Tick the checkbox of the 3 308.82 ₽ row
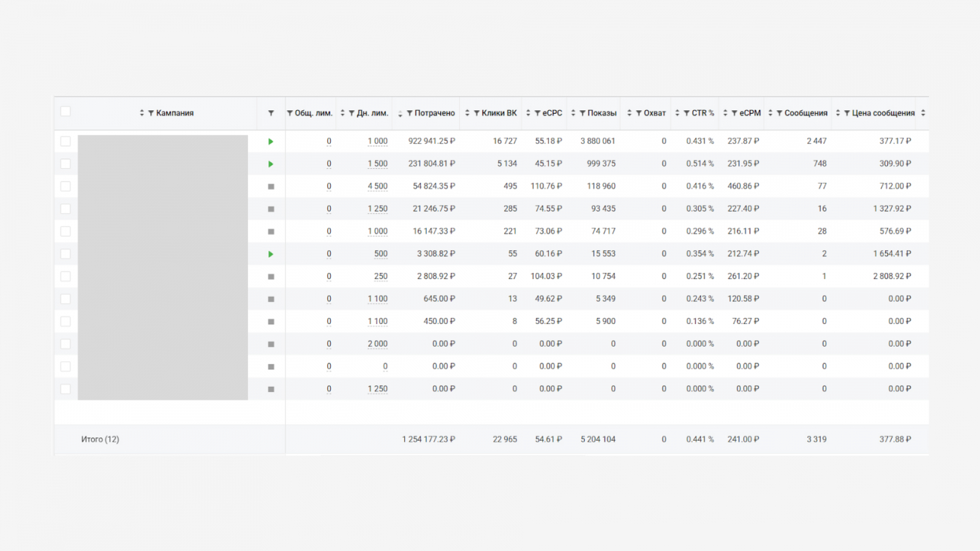Viewport: 980px width, 551px height. click(66, 254)
